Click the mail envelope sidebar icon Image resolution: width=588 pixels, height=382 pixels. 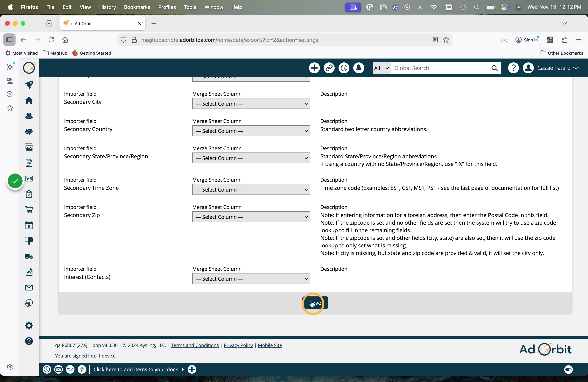(29, 287)
